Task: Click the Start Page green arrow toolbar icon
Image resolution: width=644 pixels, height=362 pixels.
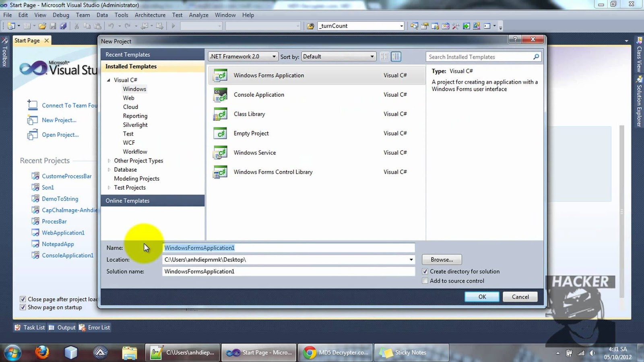Action: [x=466, y=26]
